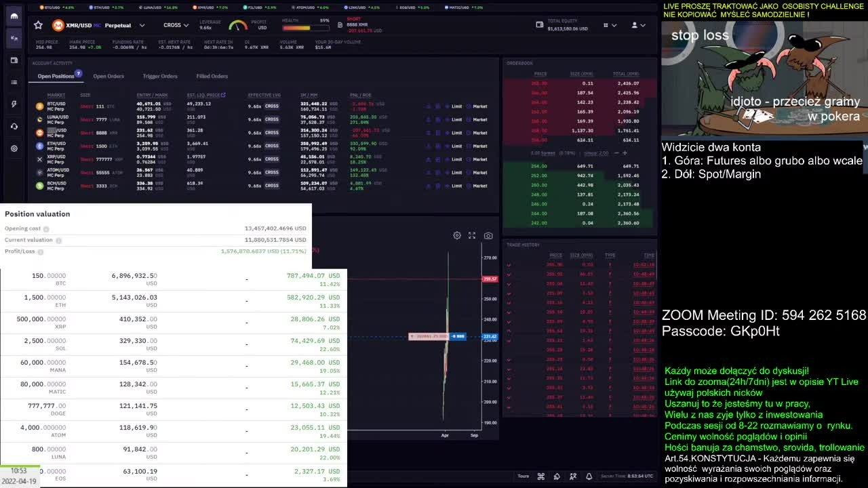This screenshot has height=488, width=868.
Task: Click the notification bell in bottom bar
Action: pyautogui.click(x=589, y=476)
